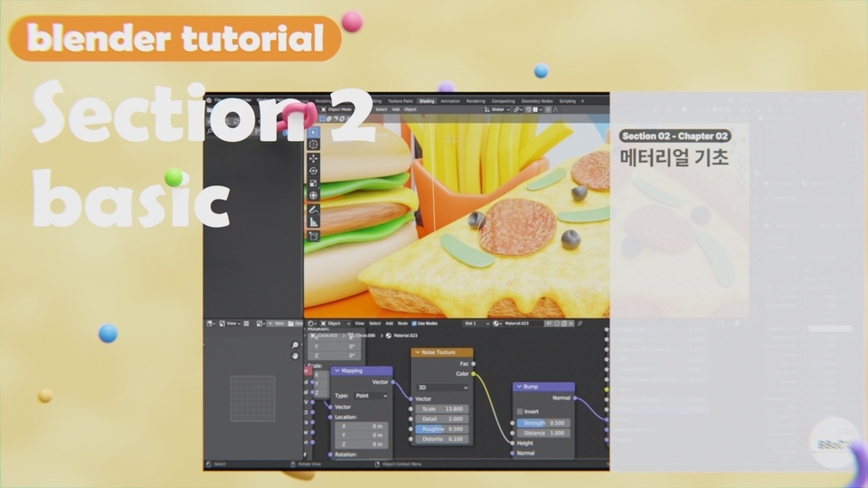Switch to Compositing workspace tab
The width and height of the screenshot is (868, 488).
click(x=504, y=101)
